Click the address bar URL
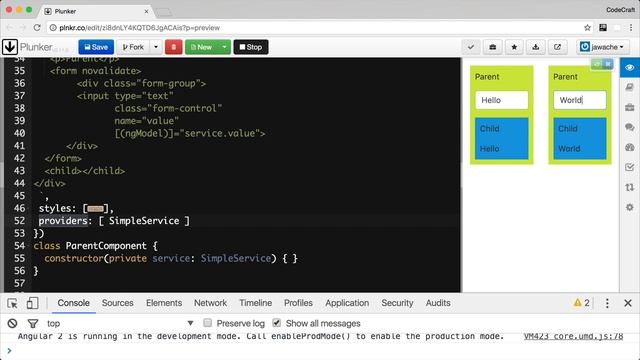The image size is (640, 360). (139, 28)
